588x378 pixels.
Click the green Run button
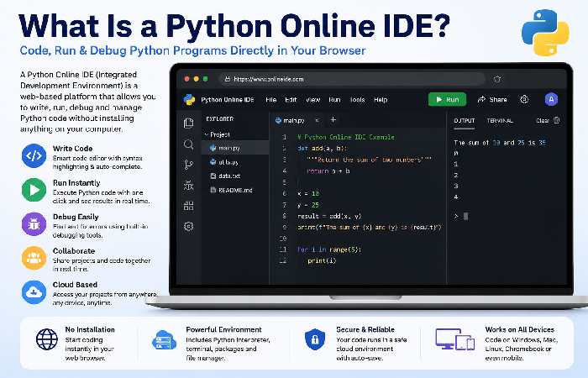click(x=447, y=99)
